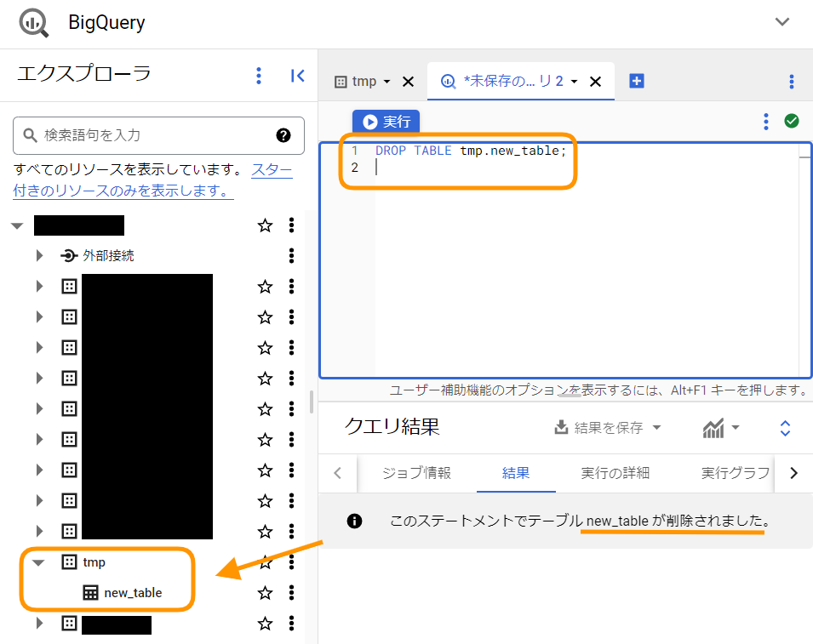
Task: Click the starred resources only link
Action: click(152, 180)
